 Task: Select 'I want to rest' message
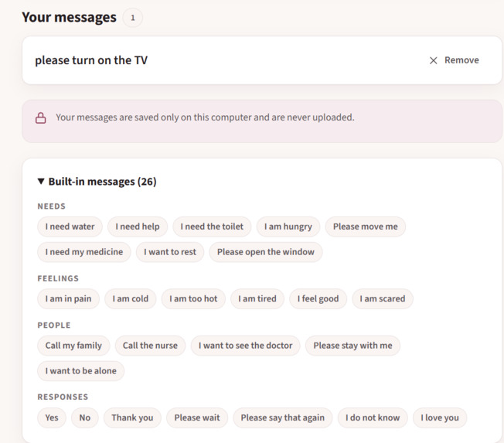pos(170,252)
